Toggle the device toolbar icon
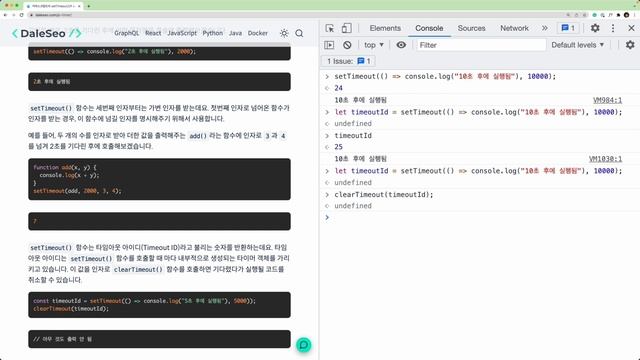 (346, 28)
